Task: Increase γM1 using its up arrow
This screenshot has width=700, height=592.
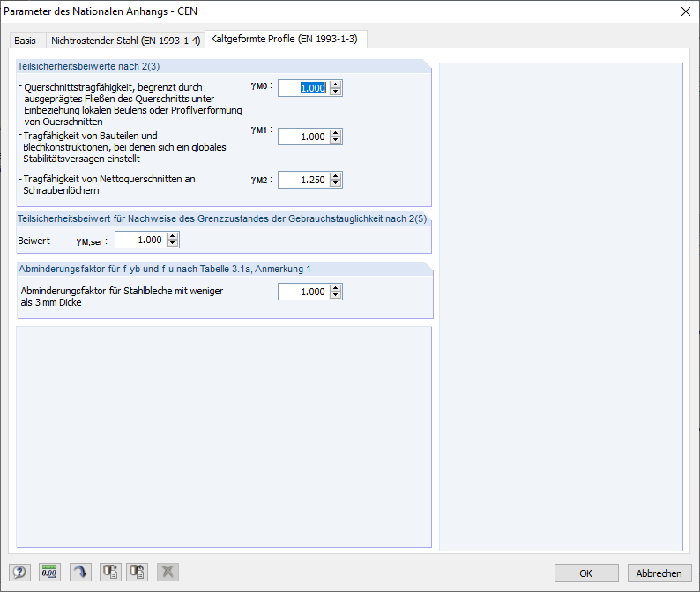Action: 336,133
